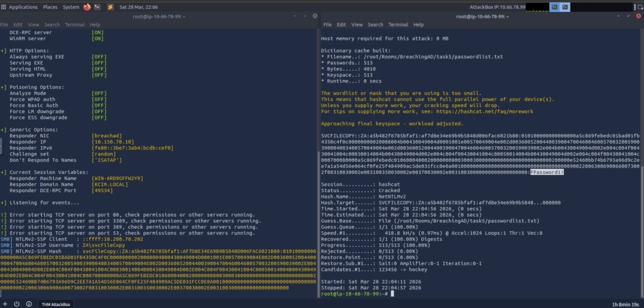Minimize the right terminal window
644x308 pixels.
pos(618,16)
